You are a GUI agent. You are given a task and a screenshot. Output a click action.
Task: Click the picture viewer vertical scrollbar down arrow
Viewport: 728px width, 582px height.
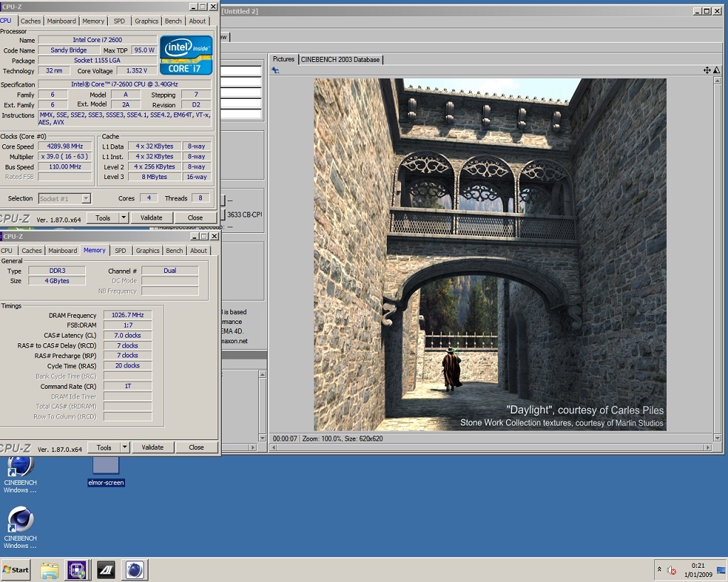tap(717, 438)
